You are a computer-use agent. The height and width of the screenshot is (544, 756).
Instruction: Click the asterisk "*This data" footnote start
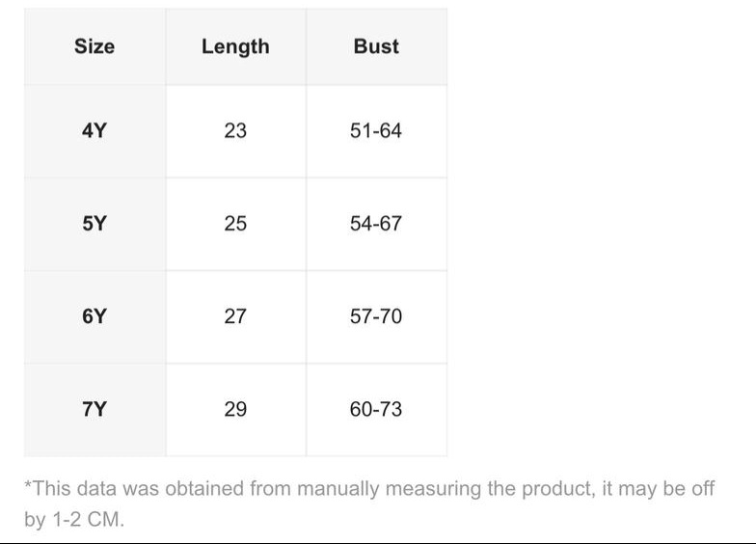58,488
